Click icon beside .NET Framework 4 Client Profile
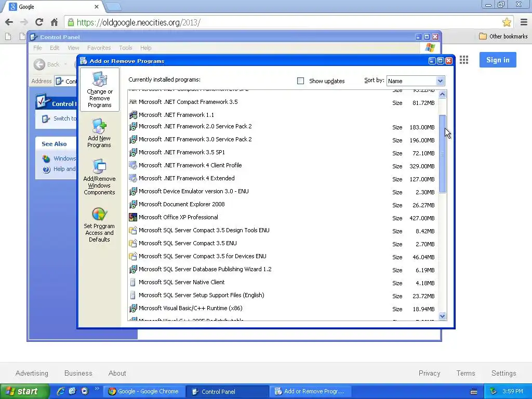This screenshot has height=399, width=532. pyautogui.click(x=133, y=165)
